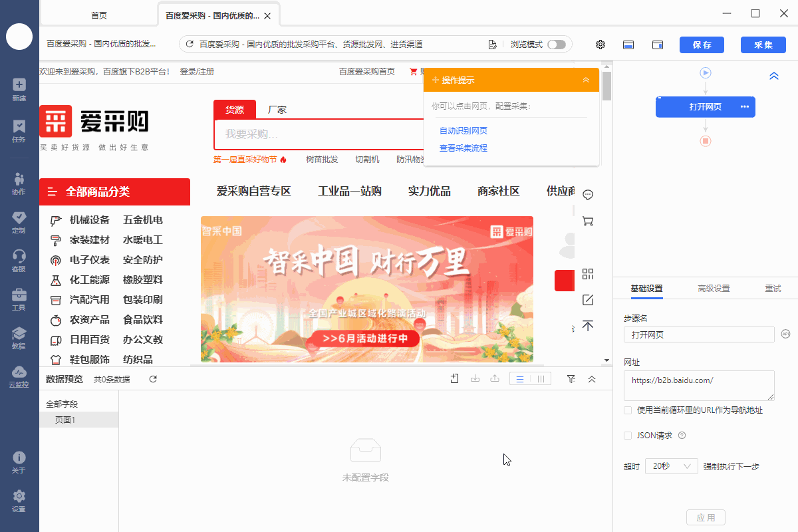Open the 协作 (Collaboration) sidebar item

pos(19,183)
